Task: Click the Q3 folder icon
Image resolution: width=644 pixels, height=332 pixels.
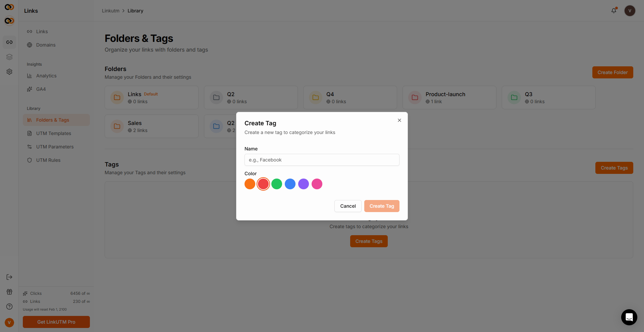Action: point(514,97)
